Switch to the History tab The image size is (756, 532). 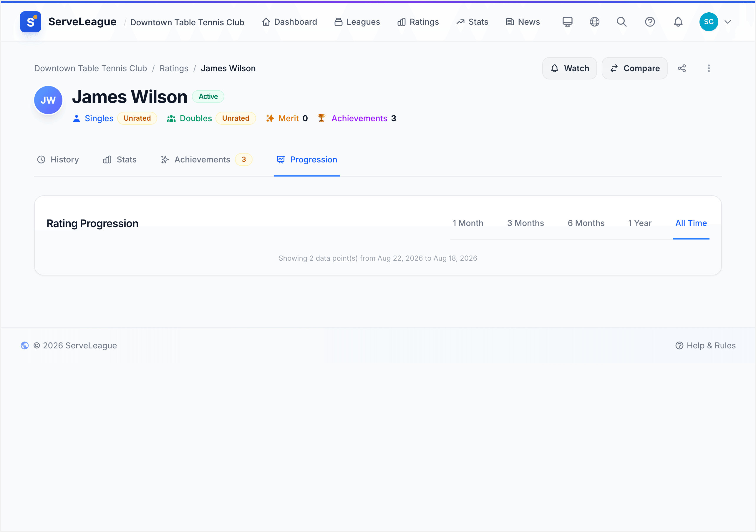[x=58, y=160]
